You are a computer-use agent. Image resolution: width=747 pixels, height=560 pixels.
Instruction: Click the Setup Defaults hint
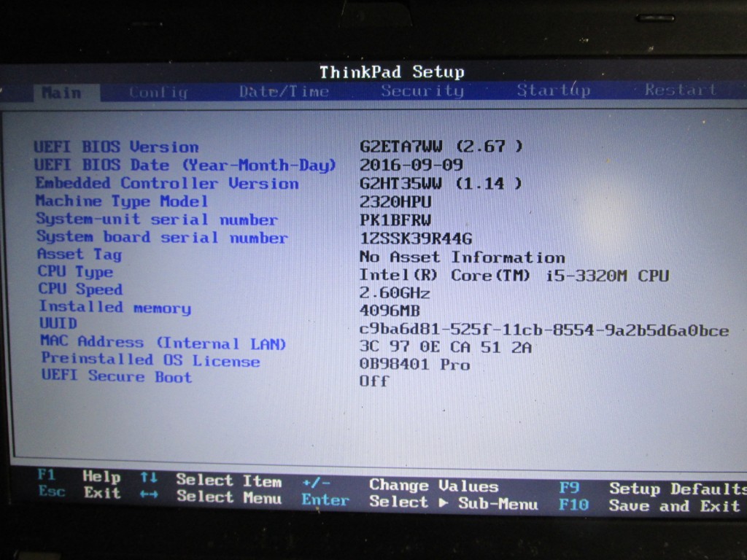coord(678,489)
